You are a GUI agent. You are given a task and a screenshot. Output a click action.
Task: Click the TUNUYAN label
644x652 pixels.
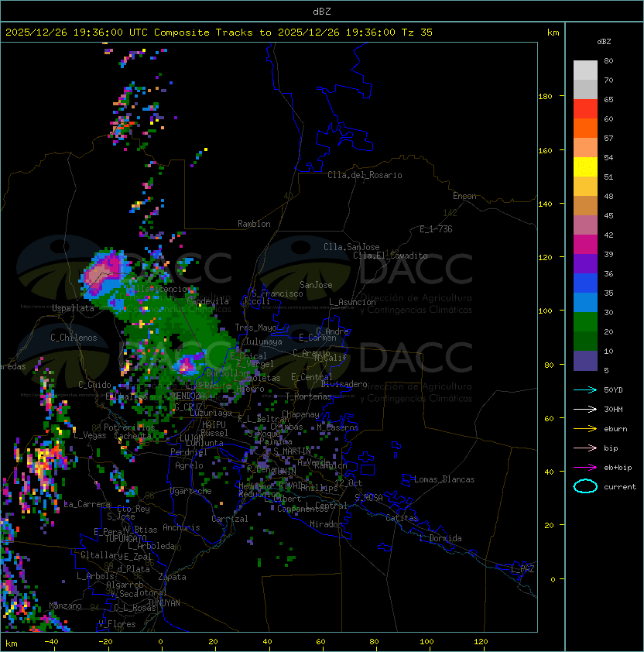pyautogui.click(x=164, y=603)
